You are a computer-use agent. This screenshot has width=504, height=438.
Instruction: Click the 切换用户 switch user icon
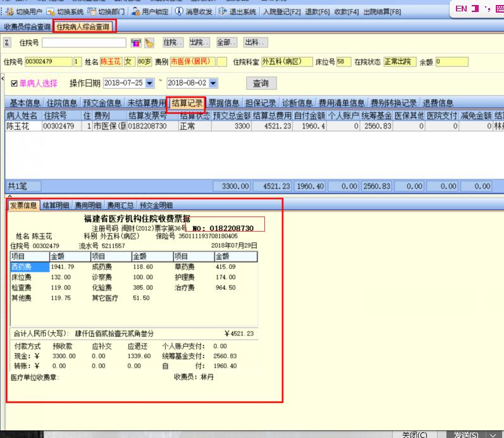click(10, 11)
